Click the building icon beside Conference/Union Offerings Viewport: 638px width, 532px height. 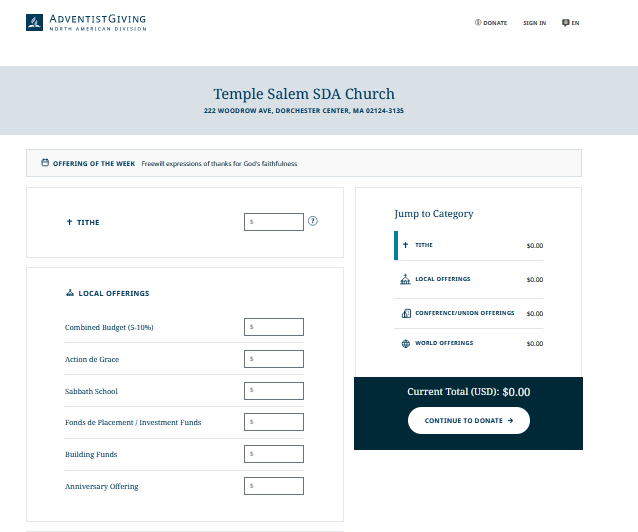pos(406,313)
